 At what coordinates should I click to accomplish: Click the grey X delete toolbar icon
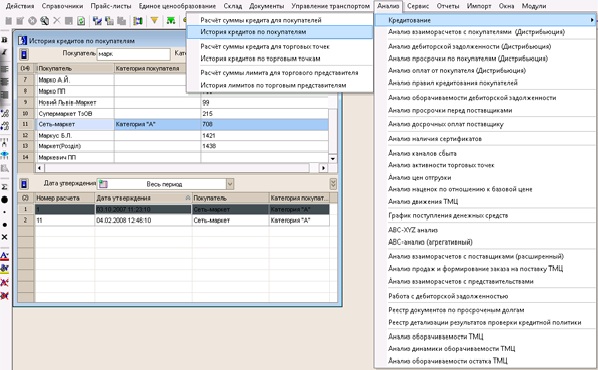pyautogui.click(x=57, y=21)
